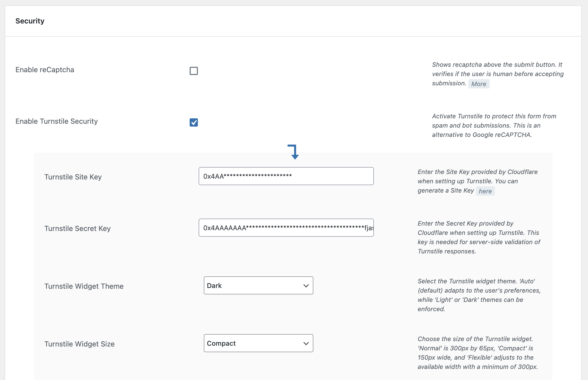Image resolution: width=588 pixels, height=380 pixels.
Task: Click the Security section heading
Action: (x=30, y=21)
